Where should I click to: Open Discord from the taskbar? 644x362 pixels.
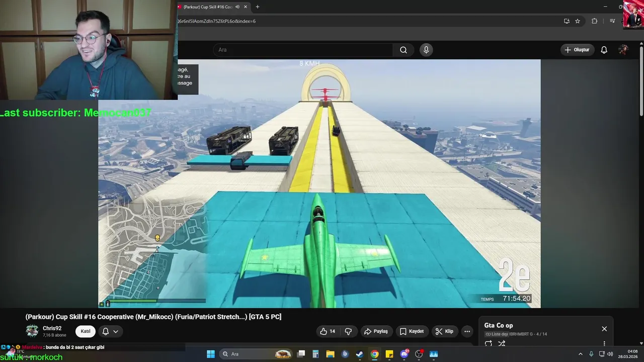[404, 354]
